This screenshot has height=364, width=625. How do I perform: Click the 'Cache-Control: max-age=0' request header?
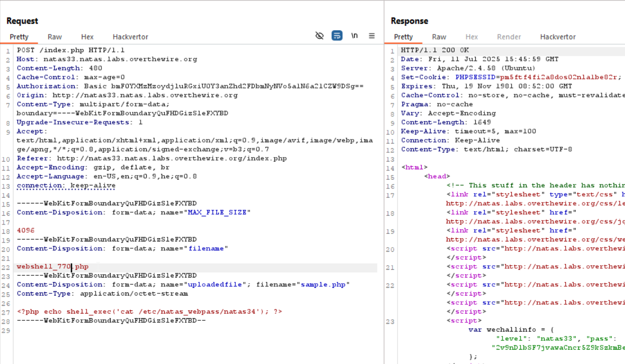[71, 77]
